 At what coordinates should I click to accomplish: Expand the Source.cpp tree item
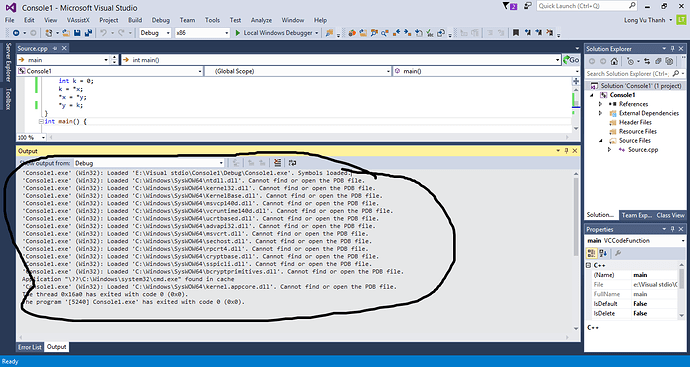[x=609, y=150]
